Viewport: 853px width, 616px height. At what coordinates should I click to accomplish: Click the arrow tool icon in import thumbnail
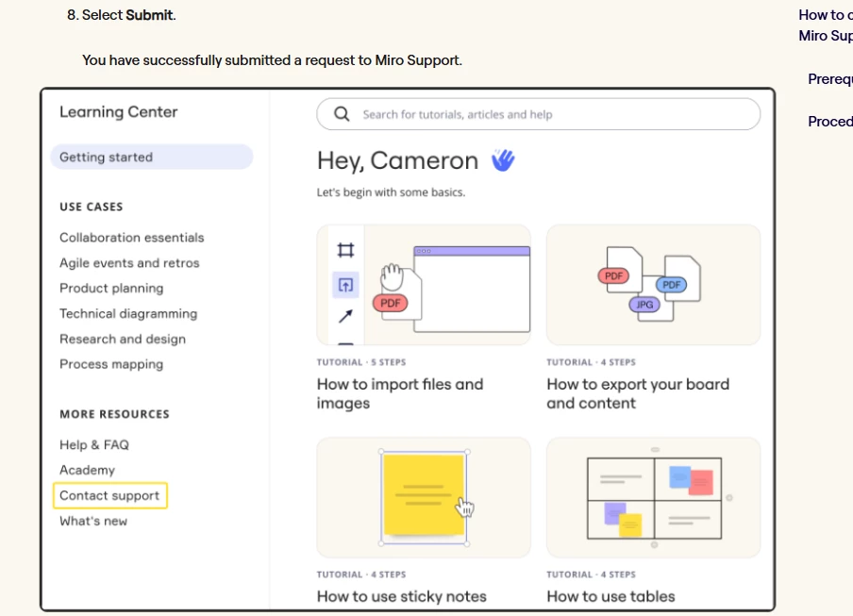click(x=345, y=316)
